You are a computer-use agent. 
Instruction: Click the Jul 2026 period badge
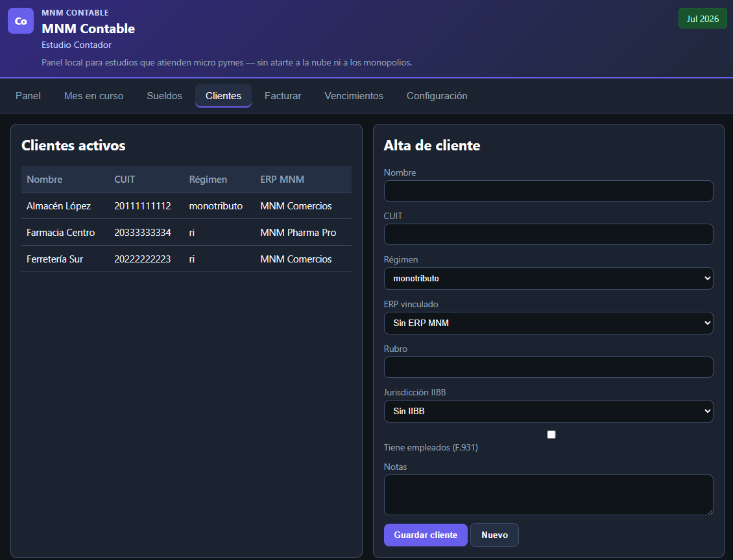[x=703, y=19]
